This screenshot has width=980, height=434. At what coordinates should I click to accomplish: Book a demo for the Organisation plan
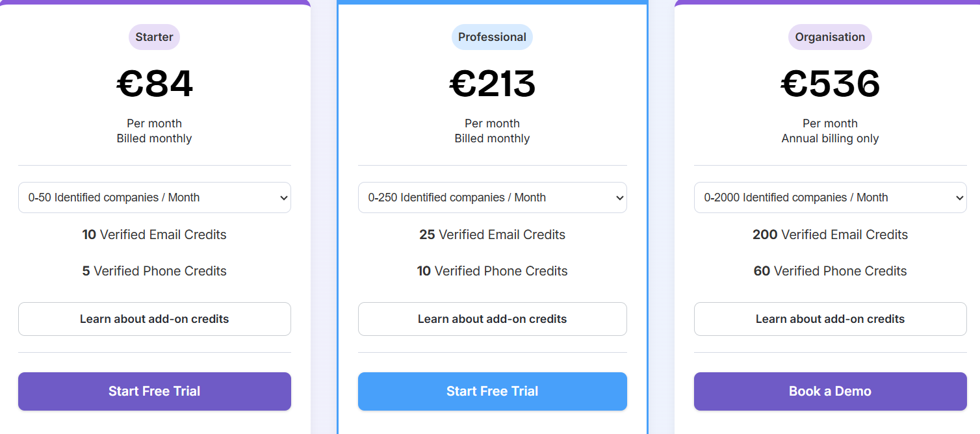tap(830, 391)
